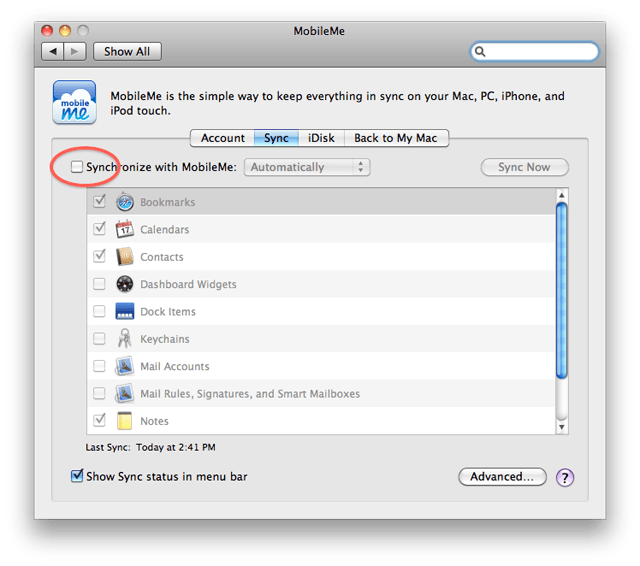Check the Dock Items checkbox
The height and width of the screenshot is (566, 640).
(99, 311)
